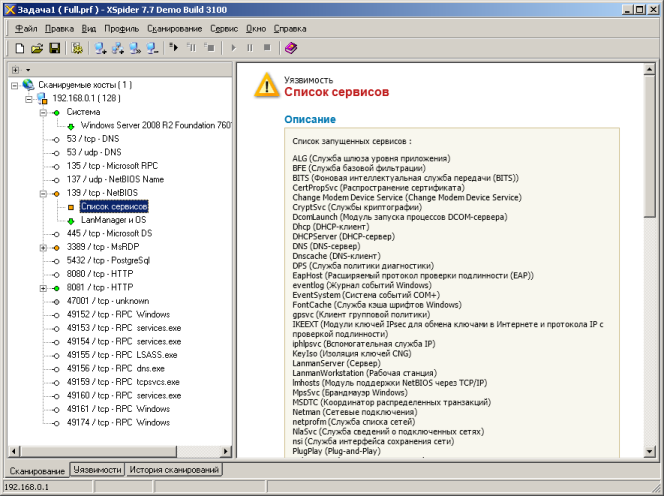Click the host icon beside 192.168.0.1

(42, 99)
